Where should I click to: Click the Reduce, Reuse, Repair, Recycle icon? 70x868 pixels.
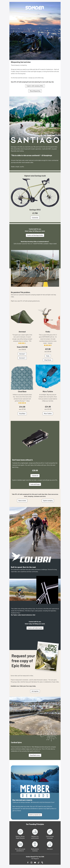pyautogui.click(x=20, y=832)
